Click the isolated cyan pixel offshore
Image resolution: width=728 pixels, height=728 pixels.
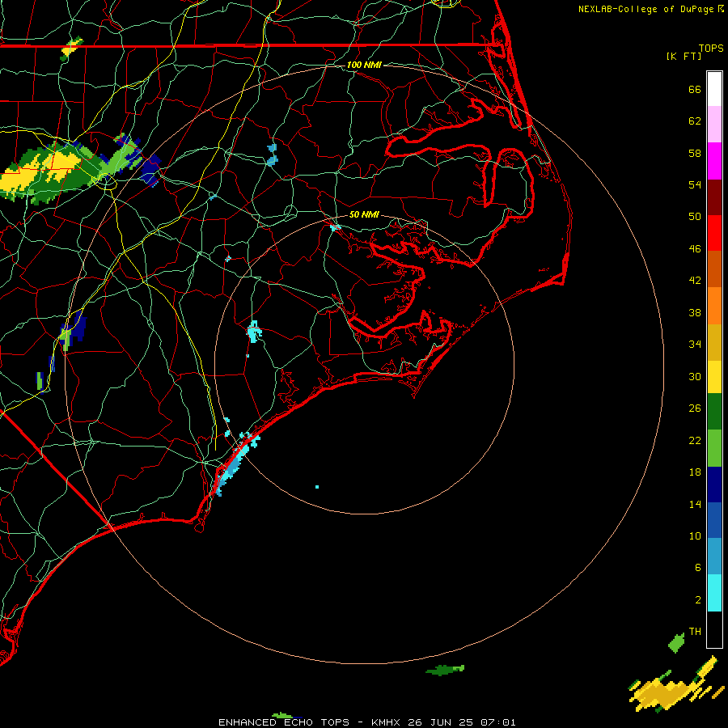click(x=317, y=487)
